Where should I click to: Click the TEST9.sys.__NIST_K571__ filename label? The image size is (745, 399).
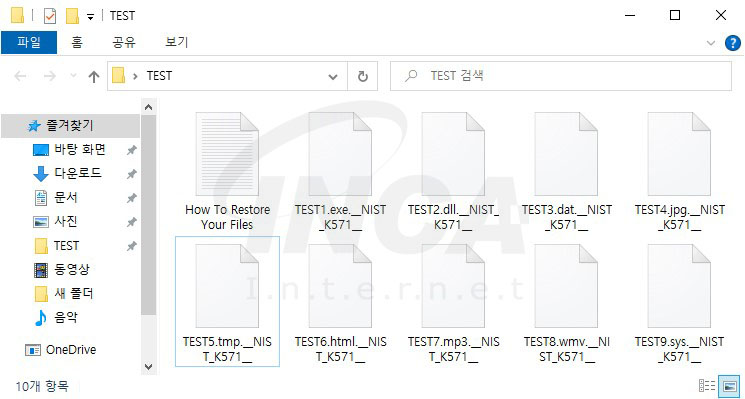pos(679,349)
